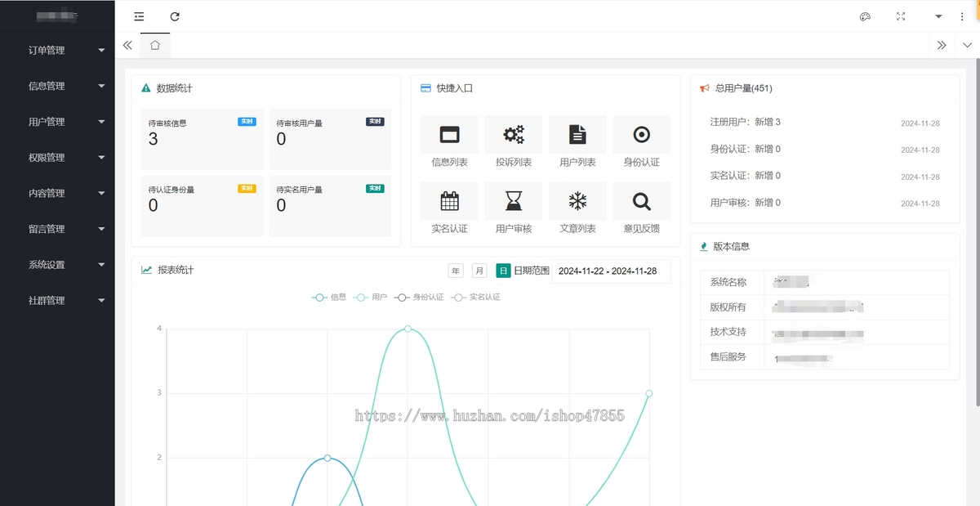Open the tab actions dropdown chevron
Viewport: 980px width, 506px height.
pyautogui.click(x=967, y=46)
